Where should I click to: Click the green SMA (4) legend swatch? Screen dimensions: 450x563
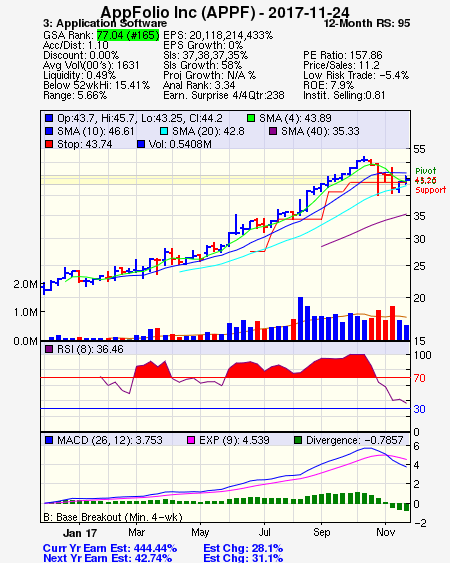pyautogui.click(x=251, y=118)
